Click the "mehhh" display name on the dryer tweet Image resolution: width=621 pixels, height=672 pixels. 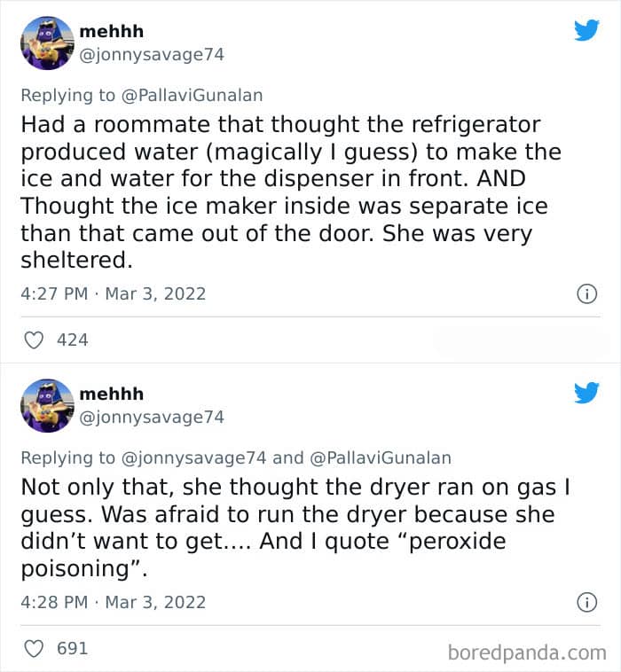[x=111, y=394]
